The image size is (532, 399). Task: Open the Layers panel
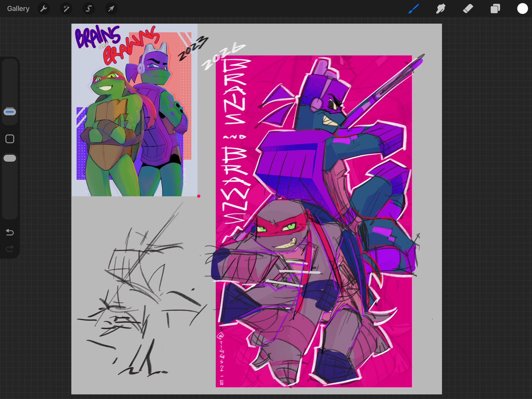495,8
